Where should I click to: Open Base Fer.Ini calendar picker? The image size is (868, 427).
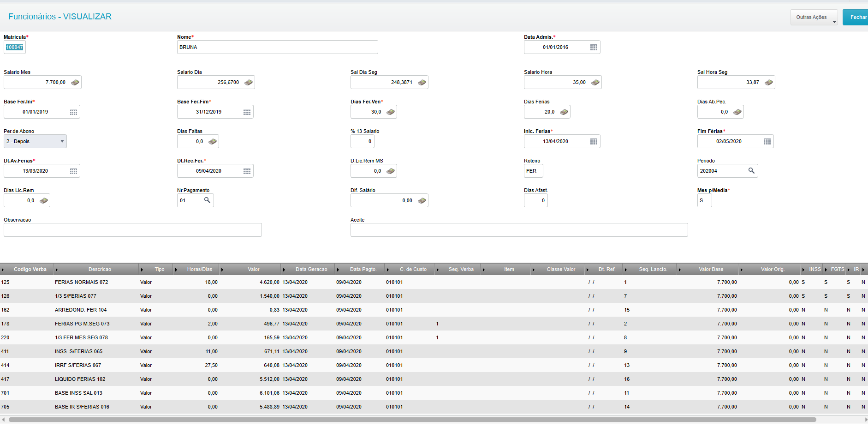(x=73, y=112)
